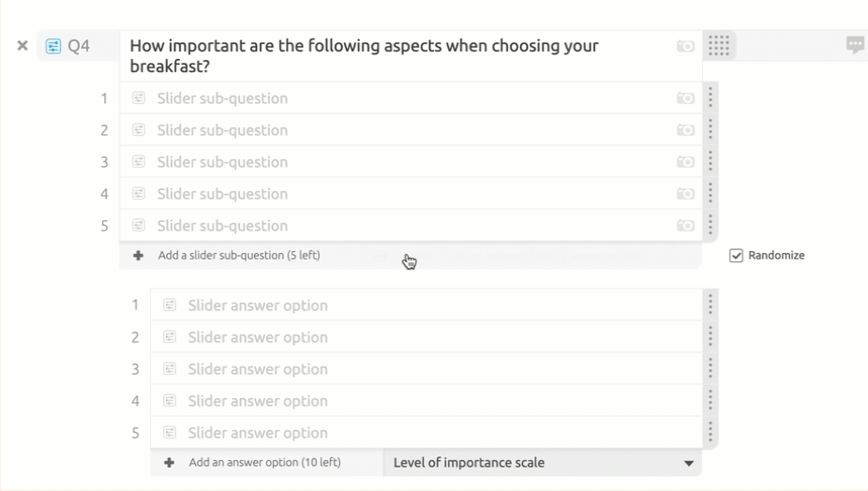The height and width of the screenshot is (491, 868).
Task: Open options menu for sub-question 4
Action: pyautogui.click(x=711, y=193)
